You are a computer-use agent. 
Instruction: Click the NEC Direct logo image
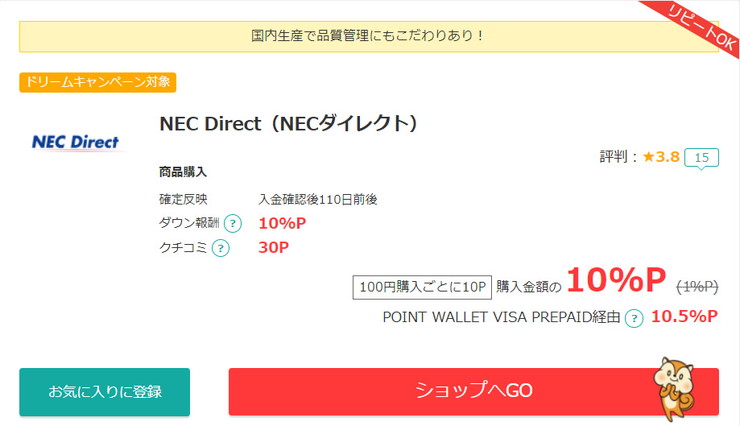click(x=76, y=142)
